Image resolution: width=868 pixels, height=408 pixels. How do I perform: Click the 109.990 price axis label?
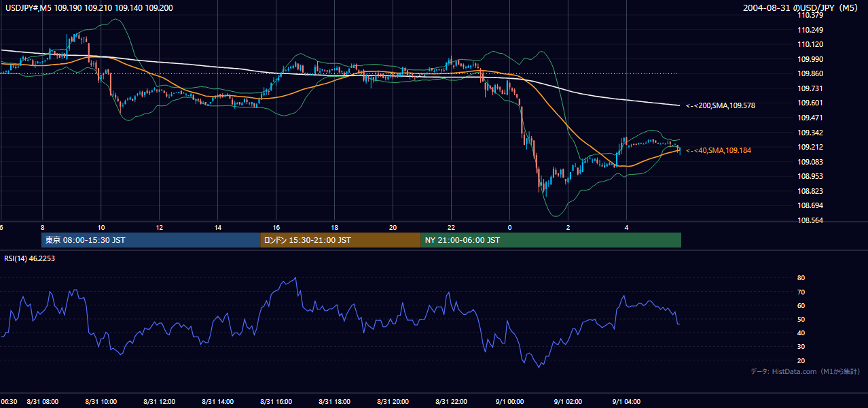[x=810, y=59]
